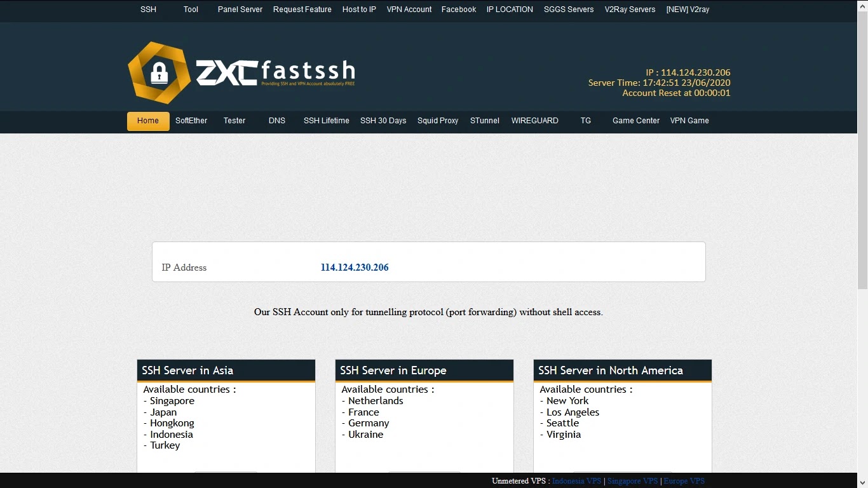Click the header IP : 114.124.230.206 text

688,72
